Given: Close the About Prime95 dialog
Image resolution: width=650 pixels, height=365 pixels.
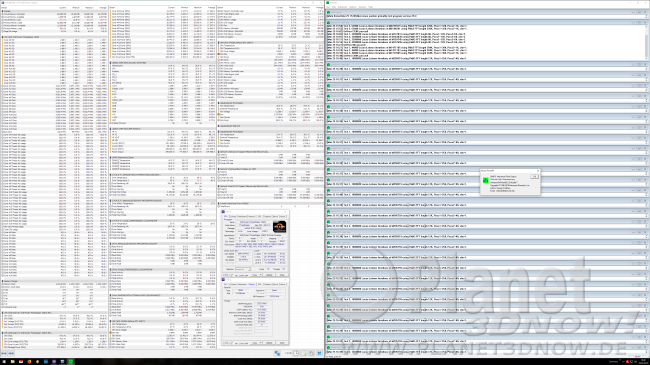Looking at the screenshot, I should click(538, 171).
